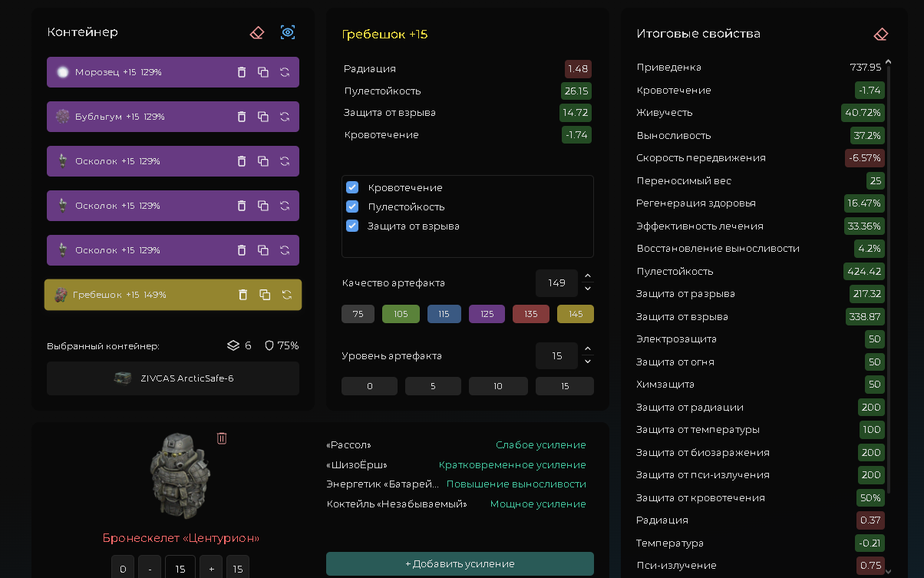
Task: Click the Бронескелет «Центурион» name label
Action: (x=181, y=538)
